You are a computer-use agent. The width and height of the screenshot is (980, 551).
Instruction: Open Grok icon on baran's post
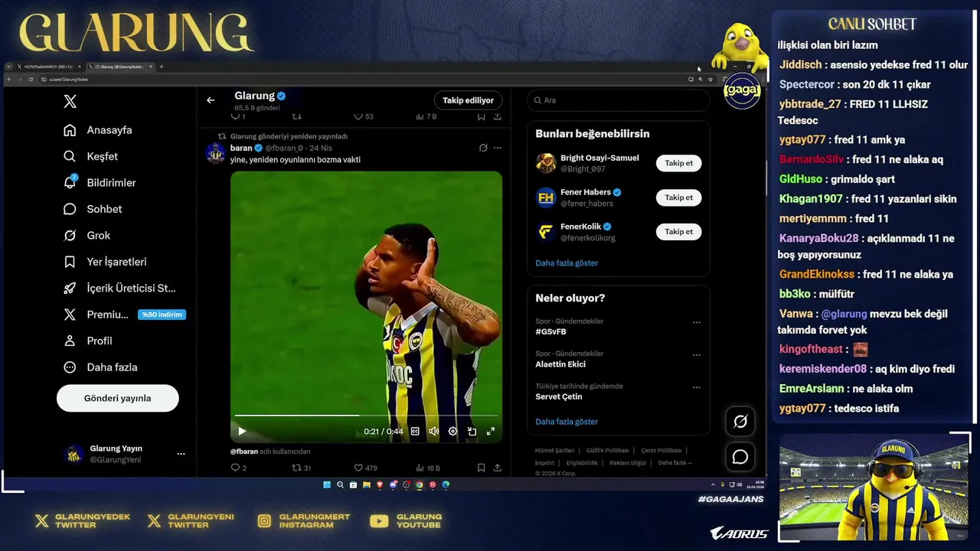point(483,148)
